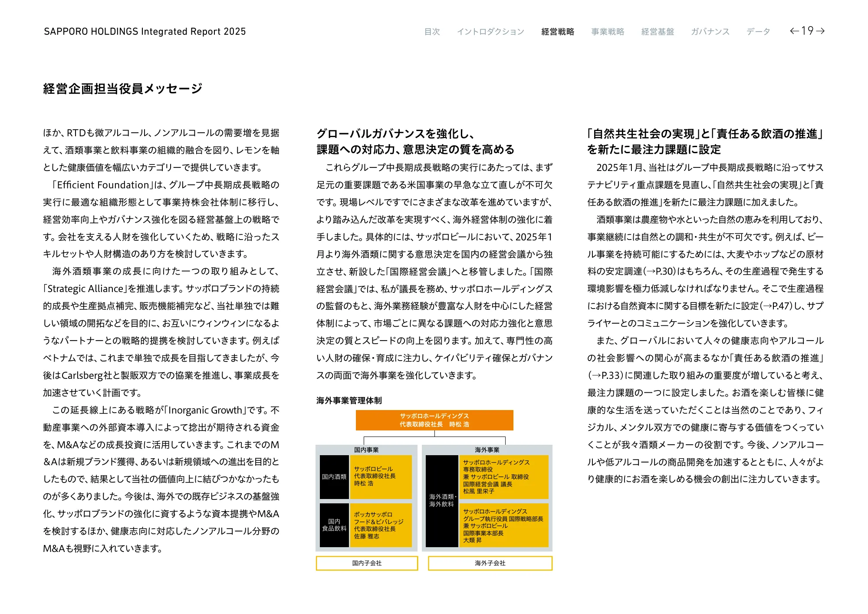This screenshot has width=868, height=614.
Task: Jump to the ガバナンス tab
Action: (710, 32)
